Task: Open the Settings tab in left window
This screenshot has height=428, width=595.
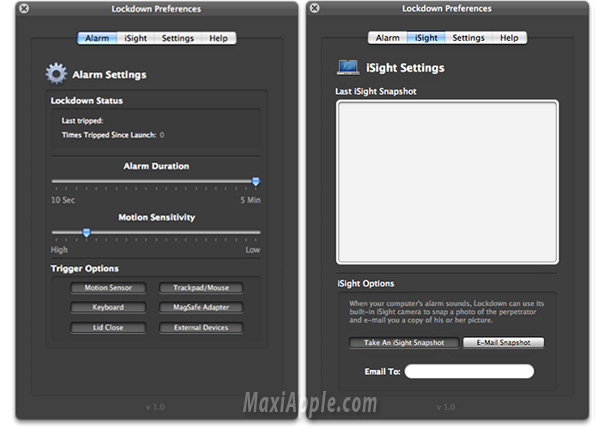Action: pos(178,38)
